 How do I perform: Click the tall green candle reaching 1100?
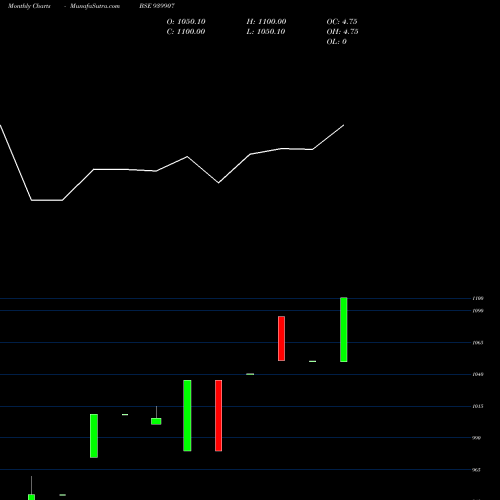344,329
